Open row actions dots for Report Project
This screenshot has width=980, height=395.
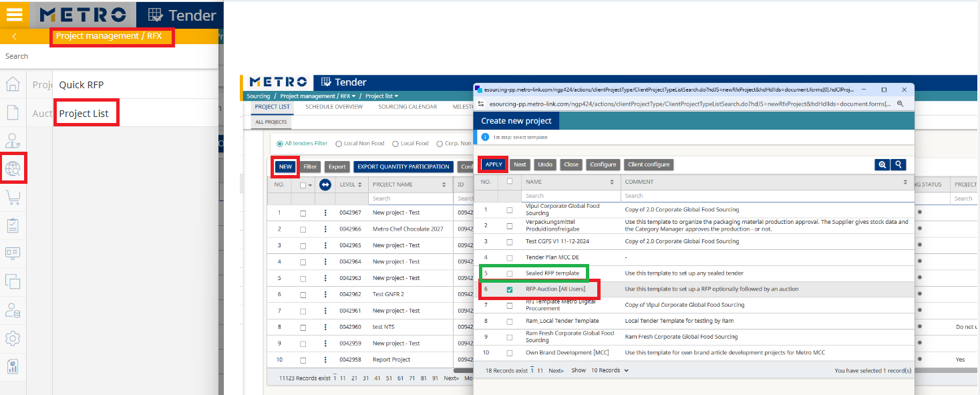tap(325, 360)
